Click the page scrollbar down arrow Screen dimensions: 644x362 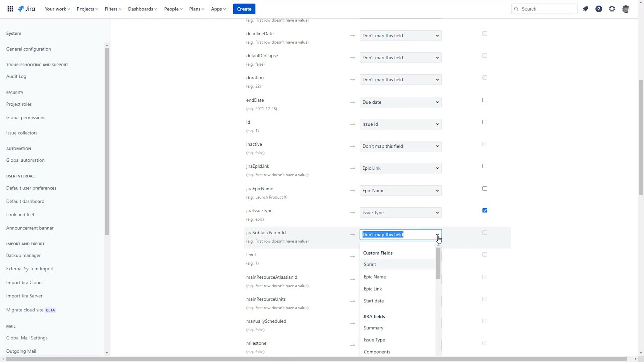[641, 353]
